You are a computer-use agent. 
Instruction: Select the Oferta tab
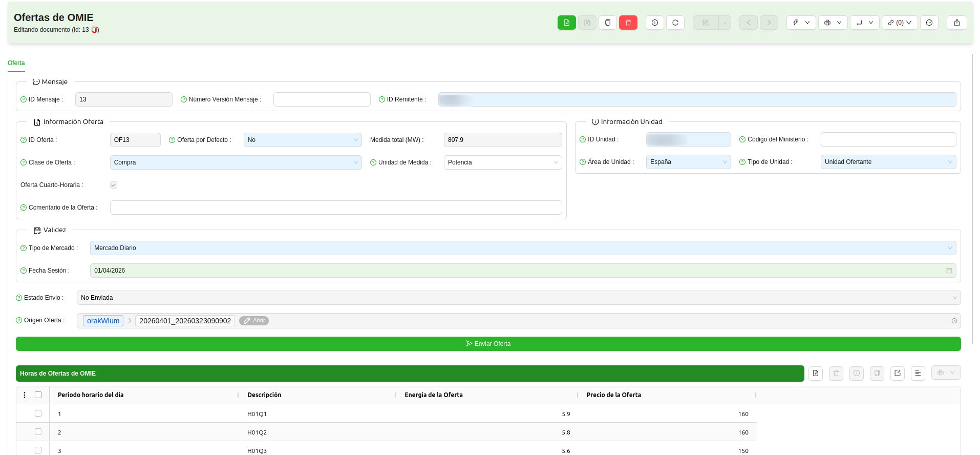click(x=16, y=63)
